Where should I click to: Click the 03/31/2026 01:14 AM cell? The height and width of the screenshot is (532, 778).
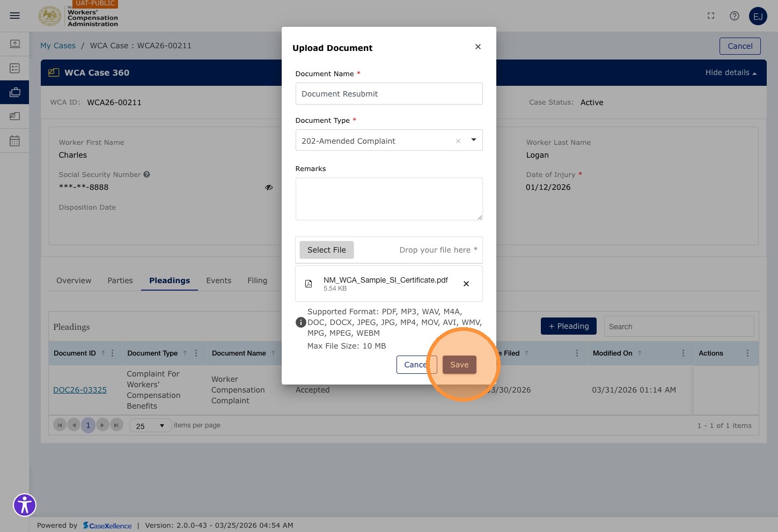[x=634, y=390]
